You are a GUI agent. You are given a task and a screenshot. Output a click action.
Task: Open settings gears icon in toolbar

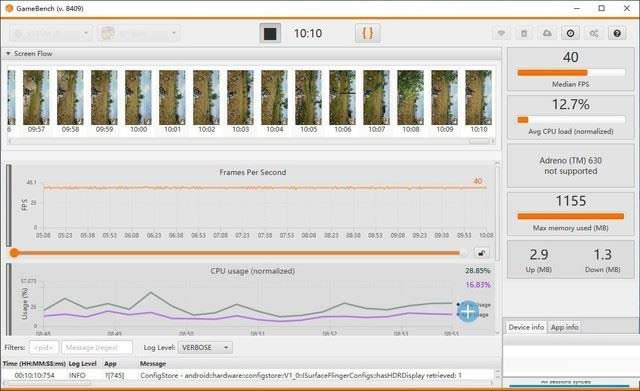[594, 33]
